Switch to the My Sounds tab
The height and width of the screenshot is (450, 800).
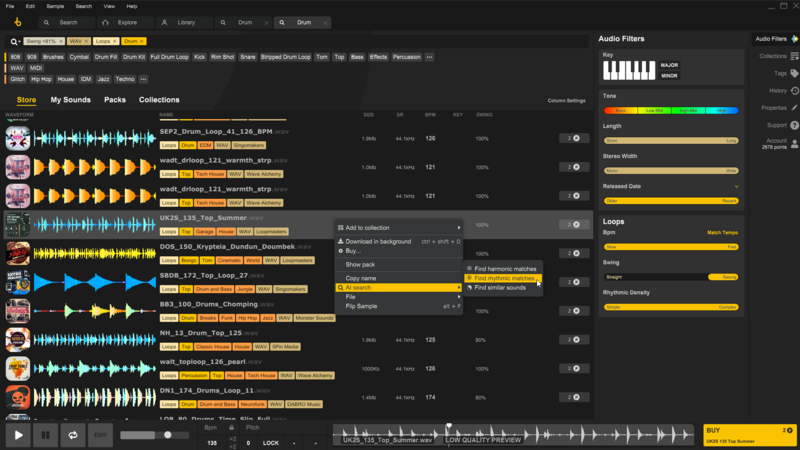[x=70, y=100]
